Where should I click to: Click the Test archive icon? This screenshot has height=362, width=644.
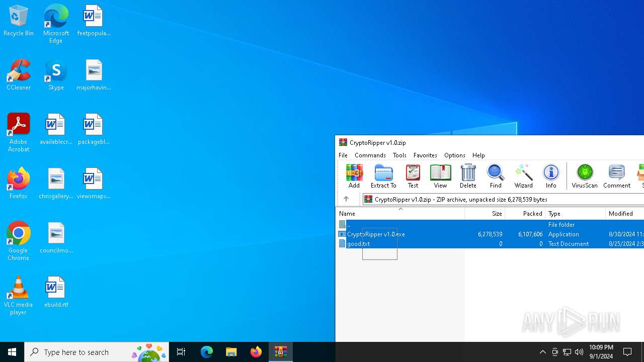click(413, 176)
